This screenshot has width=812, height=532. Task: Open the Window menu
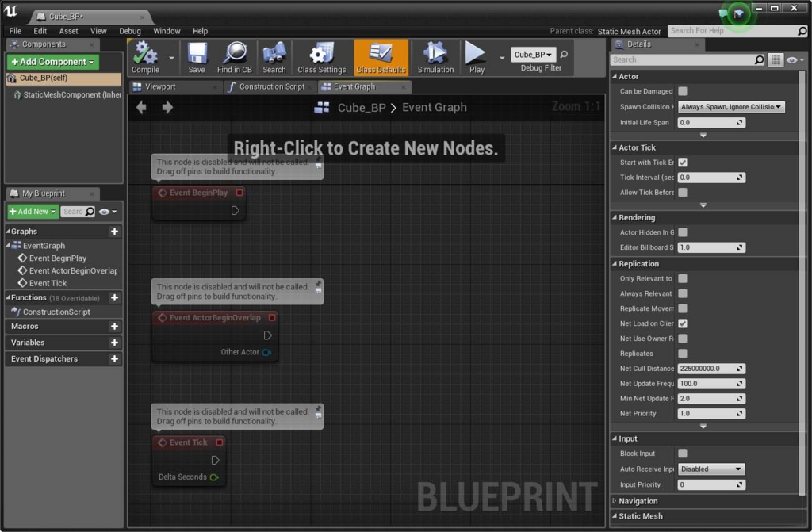pyautogui.click(x=167, y=31)
